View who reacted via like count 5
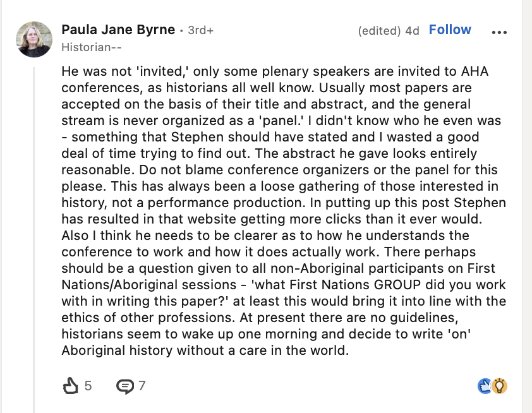 point(88,386)
